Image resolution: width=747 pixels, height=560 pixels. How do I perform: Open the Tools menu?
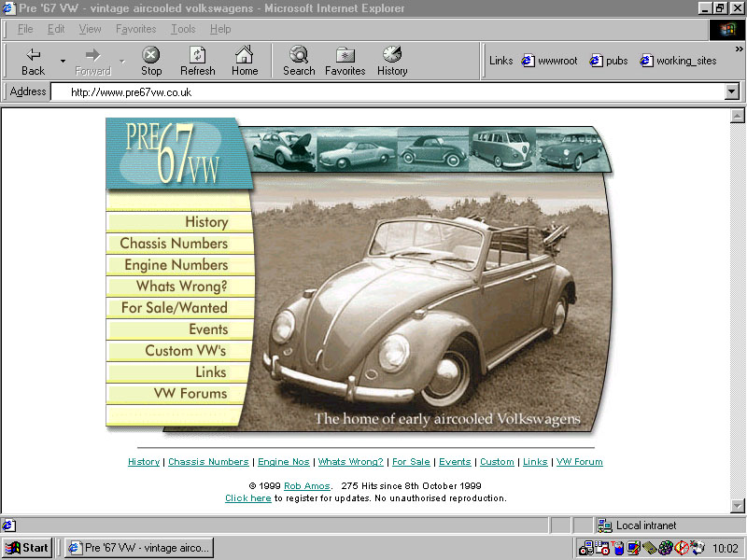click(x=183, y=29)
